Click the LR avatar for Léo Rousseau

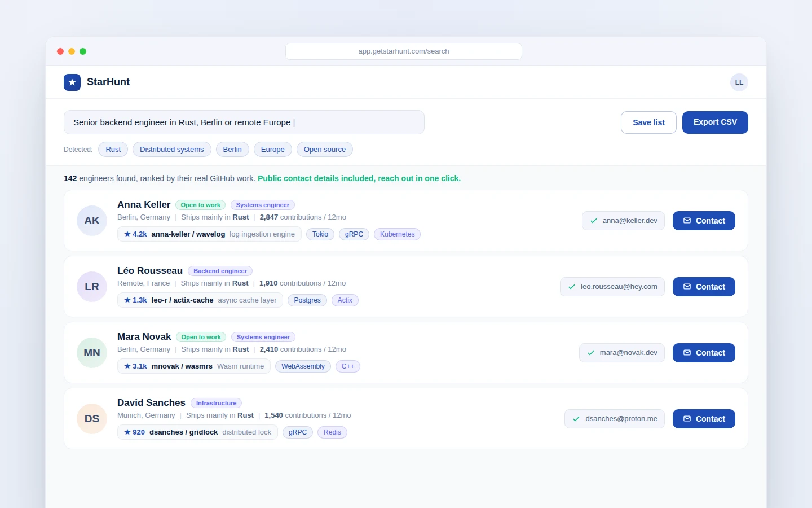[92, 287]
